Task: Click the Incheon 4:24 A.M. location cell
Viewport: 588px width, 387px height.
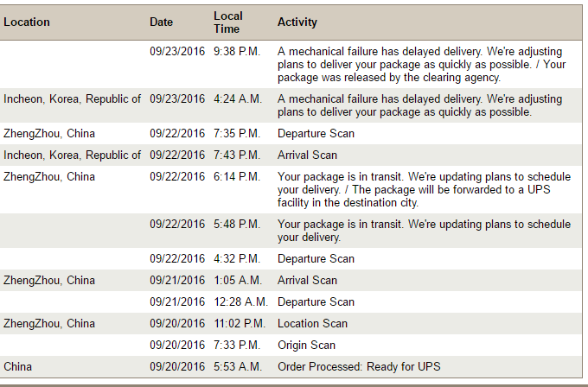Action: (72, 99)
